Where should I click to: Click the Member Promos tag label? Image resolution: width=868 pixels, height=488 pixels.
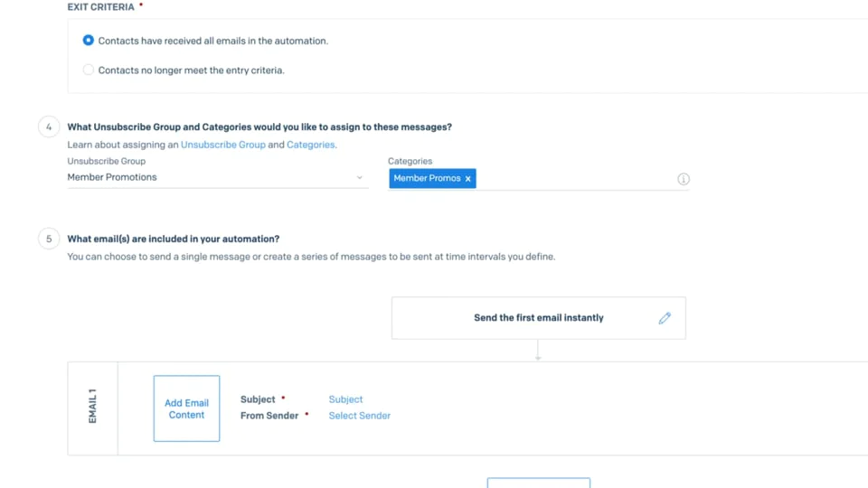click(427, 179)
